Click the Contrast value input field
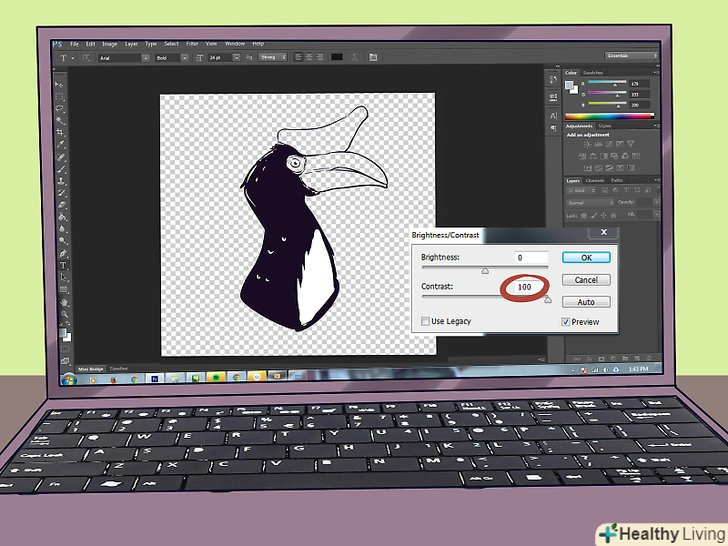The height and width of the screenshot is (546, 728). [525, 287]
